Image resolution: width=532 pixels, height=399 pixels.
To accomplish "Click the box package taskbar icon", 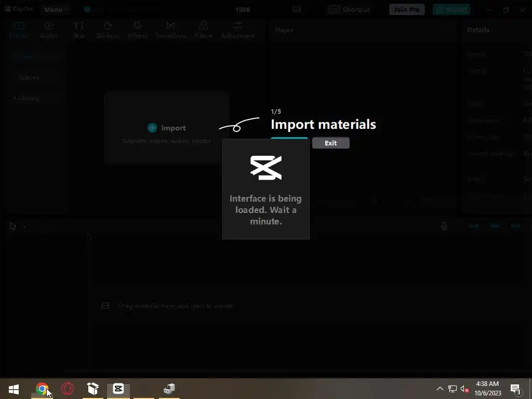I will (92, 389).
